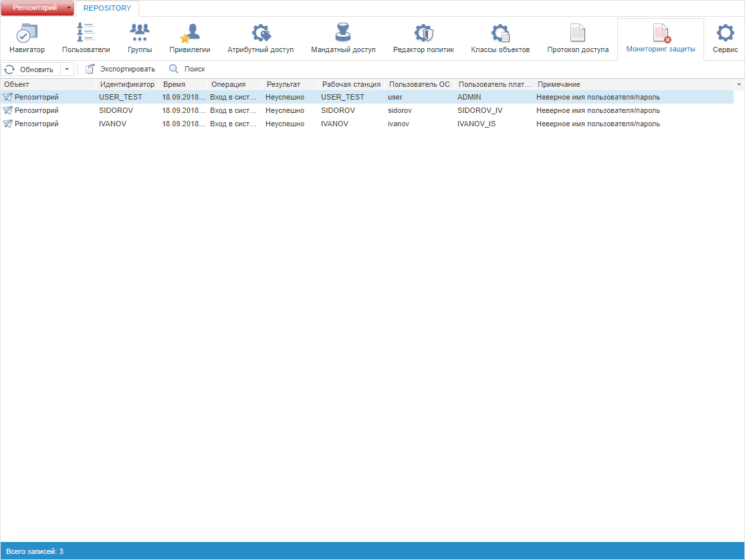Expand the red Репозиторий dropdown button
The width and height of the screenshot is (745, 560).
coord(69,8)
